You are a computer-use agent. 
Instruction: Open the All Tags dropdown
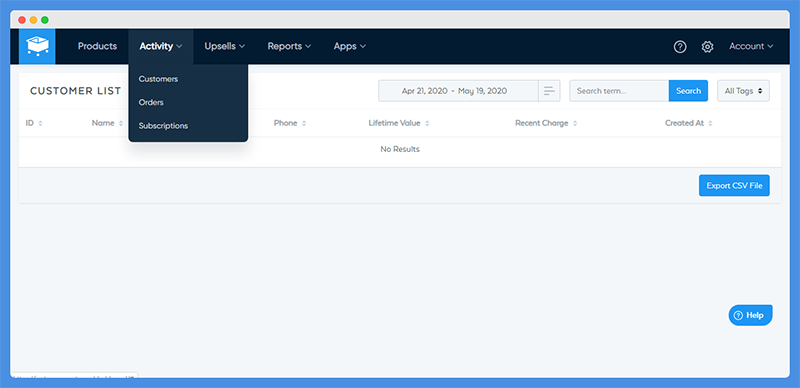(x=743, y=91)
